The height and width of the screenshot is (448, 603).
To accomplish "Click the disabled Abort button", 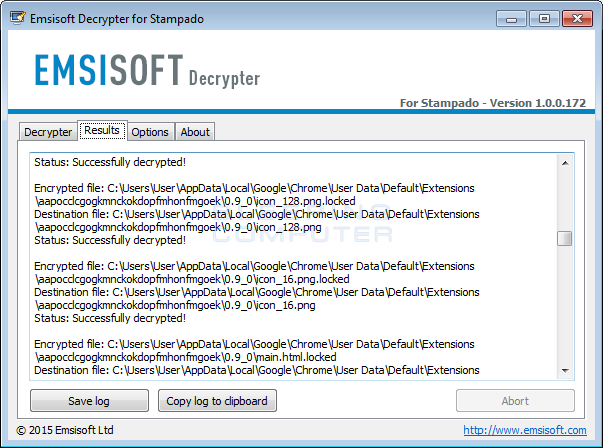I will pyautogui.click(x=515, y=401).
